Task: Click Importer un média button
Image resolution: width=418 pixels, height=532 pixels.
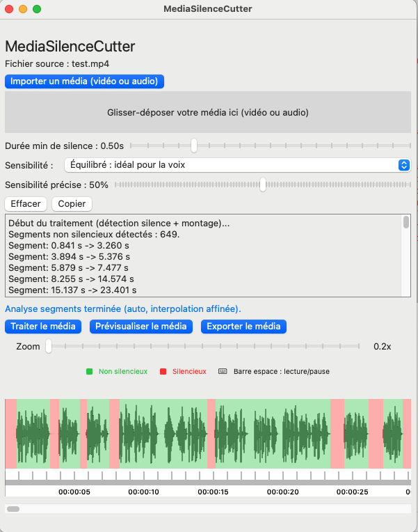Action: click(x=84, y=81)
